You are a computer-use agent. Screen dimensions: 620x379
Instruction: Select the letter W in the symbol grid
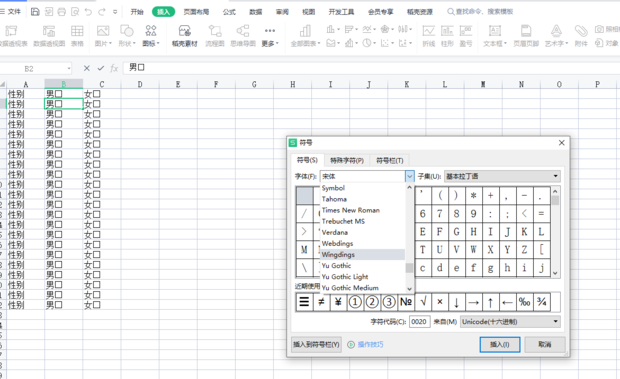pos(473,250)
